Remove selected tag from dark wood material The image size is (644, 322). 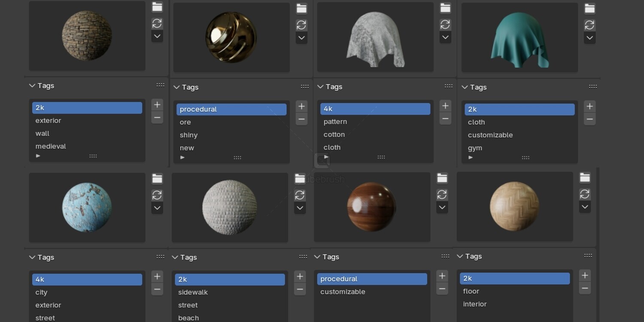(x=442, y=289)
